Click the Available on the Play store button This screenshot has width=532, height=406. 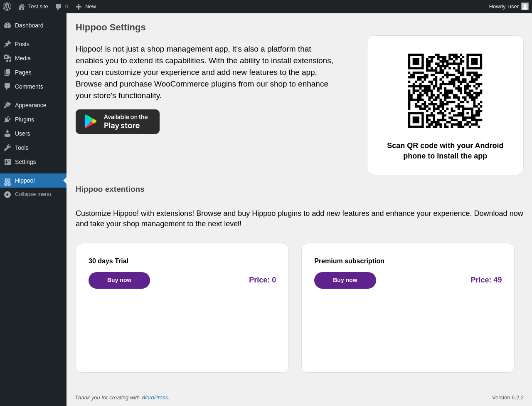[x=118, y=121]
